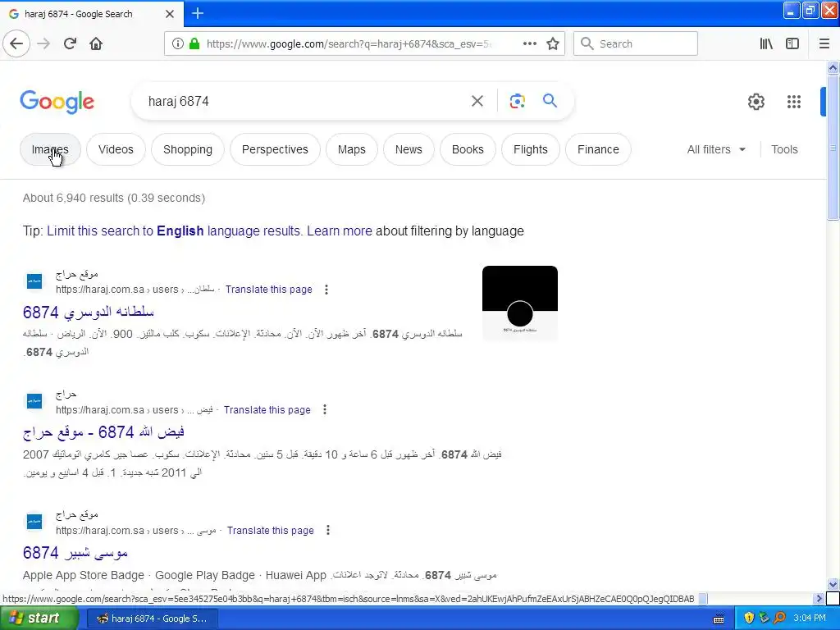Switch to the Books filter
The width and height of the screenshot is (840, 630).
point(468,149)
